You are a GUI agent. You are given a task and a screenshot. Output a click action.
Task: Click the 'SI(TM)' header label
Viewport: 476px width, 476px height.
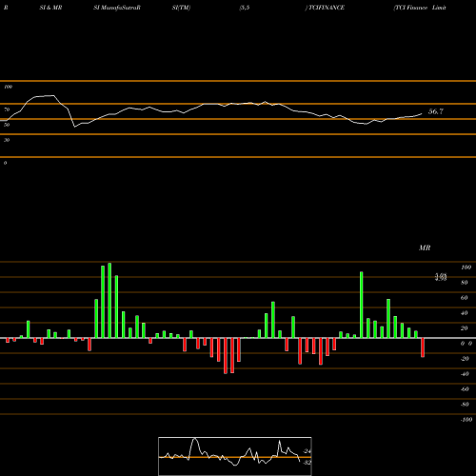click(x=181, y=8)
